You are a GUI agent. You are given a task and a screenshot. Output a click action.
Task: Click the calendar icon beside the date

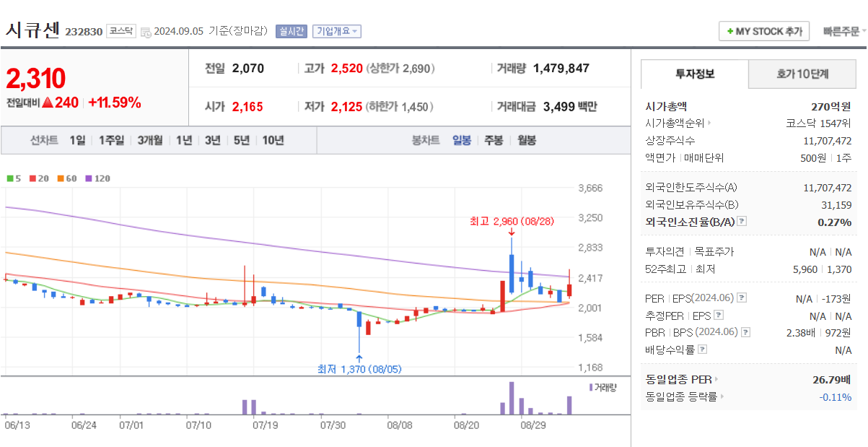[x=146, y=32]
